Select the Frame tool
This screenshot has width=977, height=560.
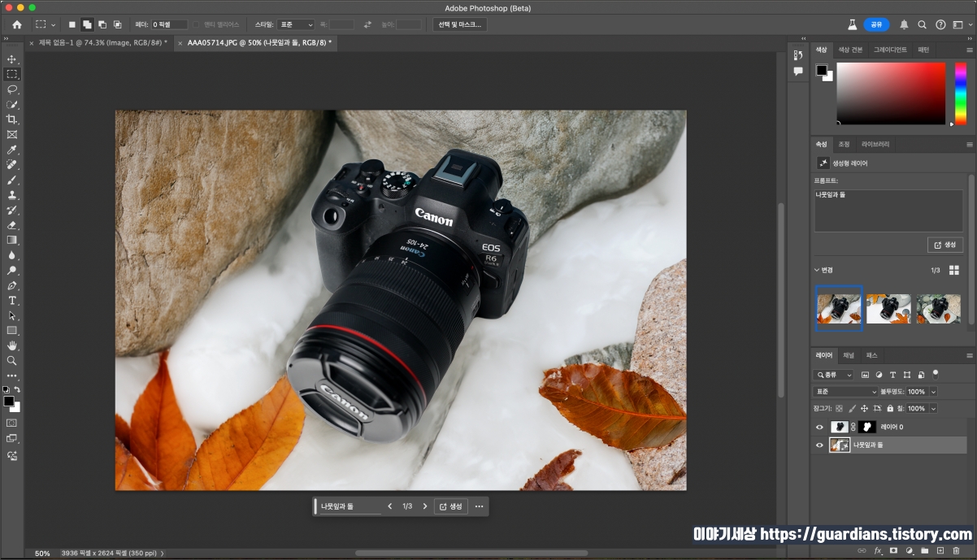click(11, 135)
